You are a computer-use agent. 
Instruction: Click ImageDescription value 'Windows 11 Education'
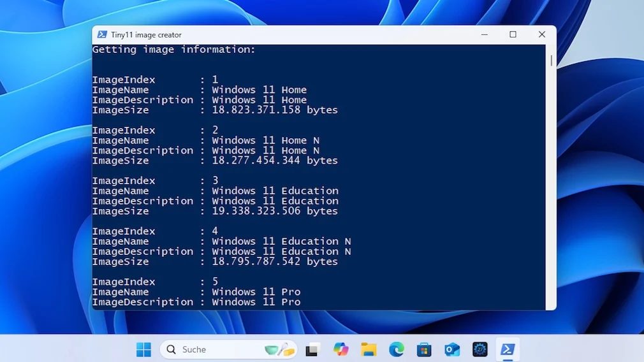(275, 201)
